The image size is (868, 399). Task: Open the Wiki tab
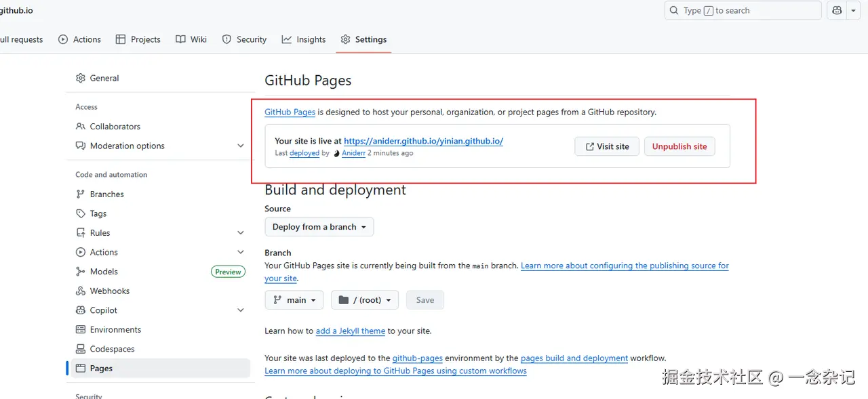(191, 39)
